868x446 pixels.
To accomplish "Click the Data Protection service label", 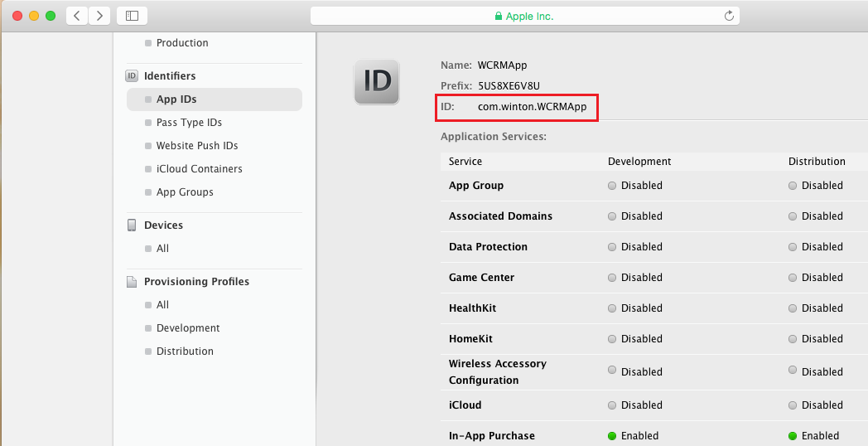I will pyautogui.click(x=488, y=246).
